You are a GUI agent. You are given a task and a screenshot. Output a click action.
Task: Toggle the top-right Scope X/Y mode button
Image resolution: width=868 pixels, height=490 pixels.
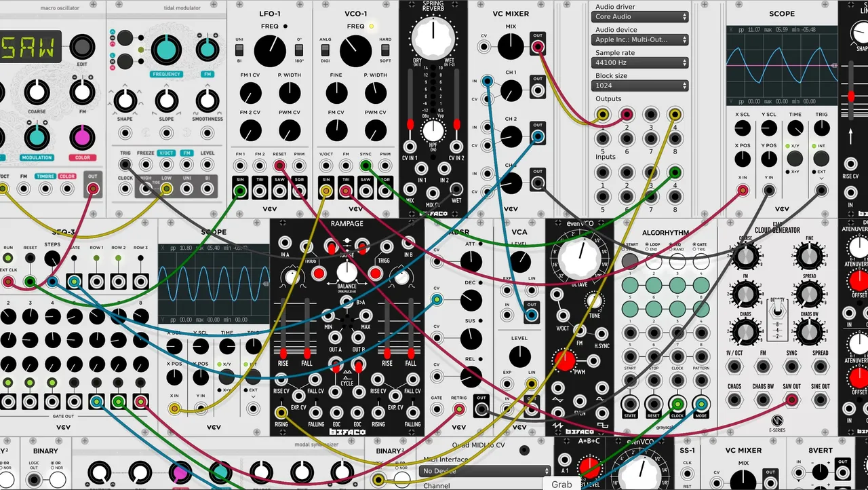[x=795, y=159]
